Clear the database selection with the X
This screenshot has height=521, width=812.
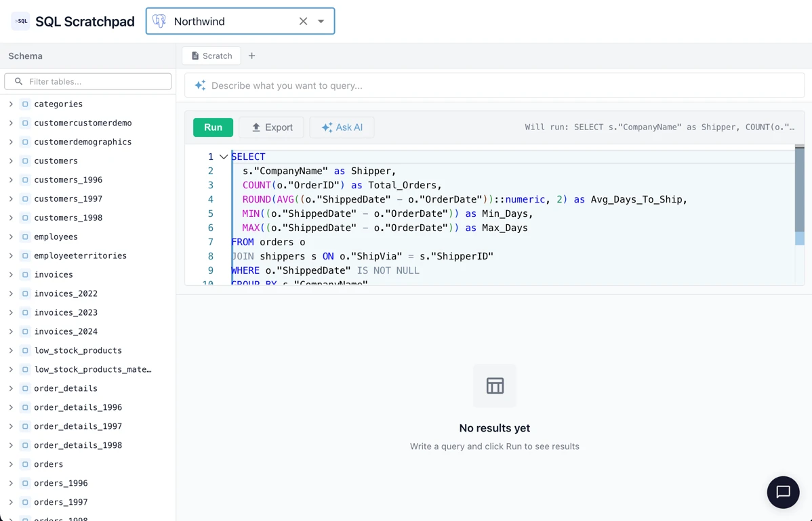click(x=303, y=21)
